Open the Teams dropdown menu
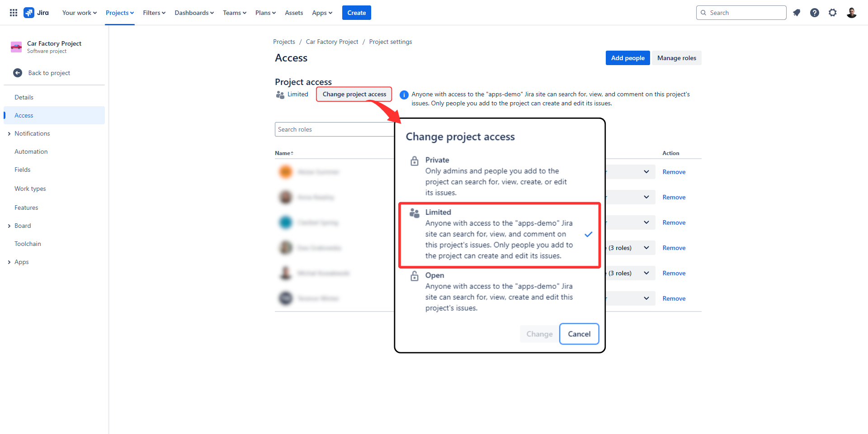Image resolution: width=868 pixels, height=434 pixels. pyautogui.click(x=235, y=13)
